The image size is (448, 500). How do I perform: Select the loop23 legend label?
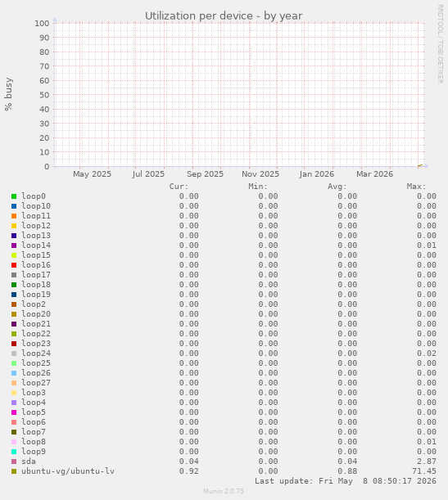tap(36, 344)
